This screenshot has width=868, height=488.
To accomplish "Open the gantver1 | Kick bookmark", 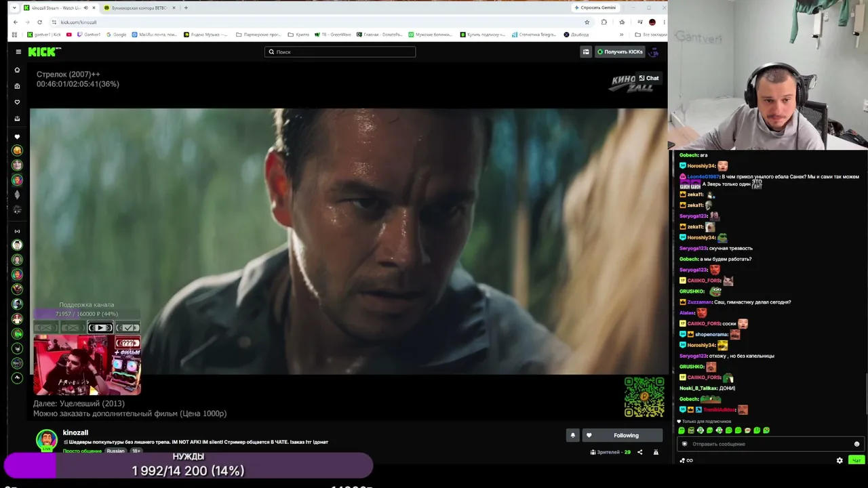I will pos(44,35).
